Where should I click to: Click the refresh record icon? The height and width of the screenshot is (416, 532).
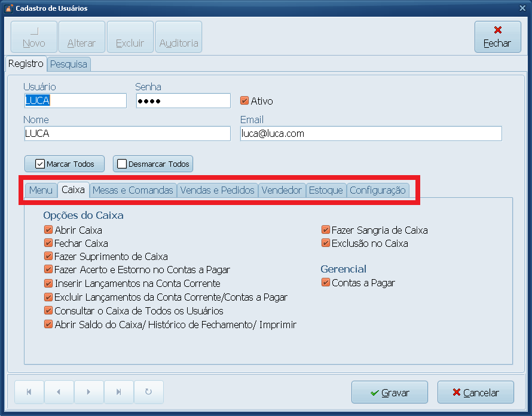(x=148, y=392)
